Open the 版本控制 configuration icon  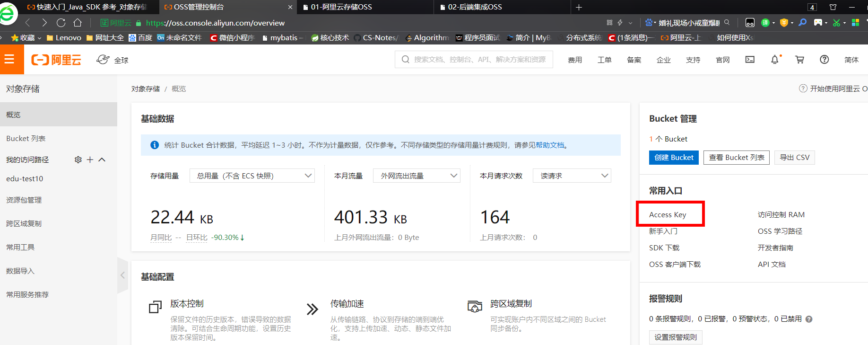[155, 307]
